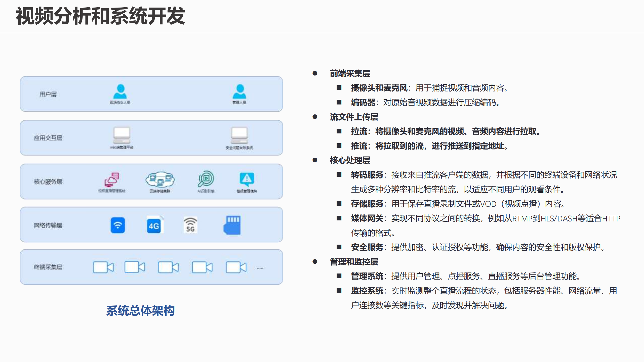This screenshot has width=644, height=362.
Task: Select the AI识别引擎 magnifier icon
Action: tap(206, 179)
